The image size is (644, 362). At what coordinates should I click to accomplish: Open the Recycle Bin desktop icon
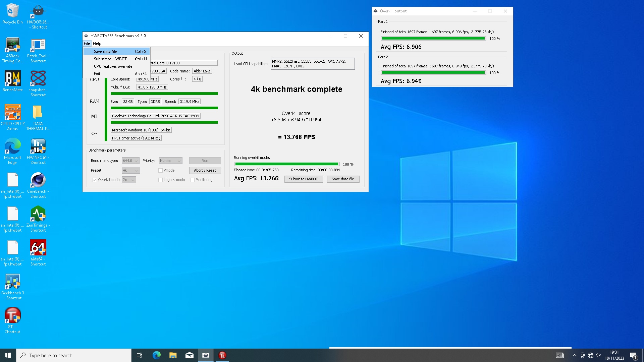pos(12,14)
